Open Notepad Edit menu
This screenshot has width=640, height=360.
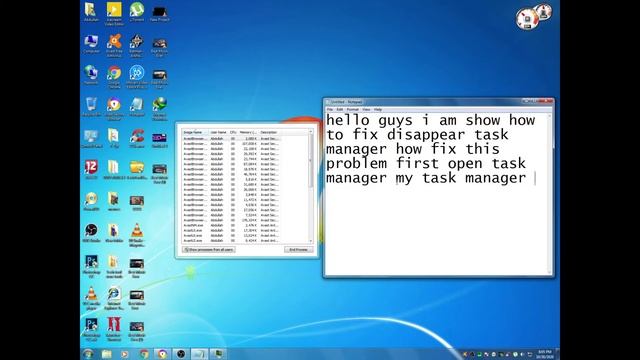(340, 109)
